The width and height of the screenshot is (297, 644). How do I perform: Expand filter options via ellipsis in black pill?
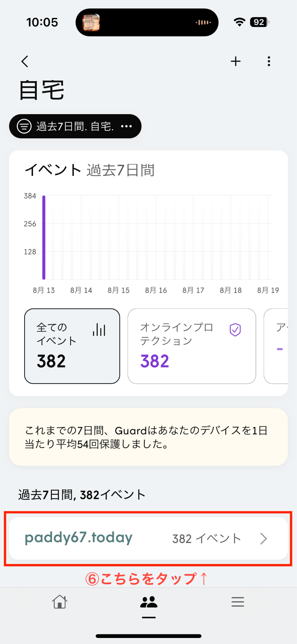126,126
